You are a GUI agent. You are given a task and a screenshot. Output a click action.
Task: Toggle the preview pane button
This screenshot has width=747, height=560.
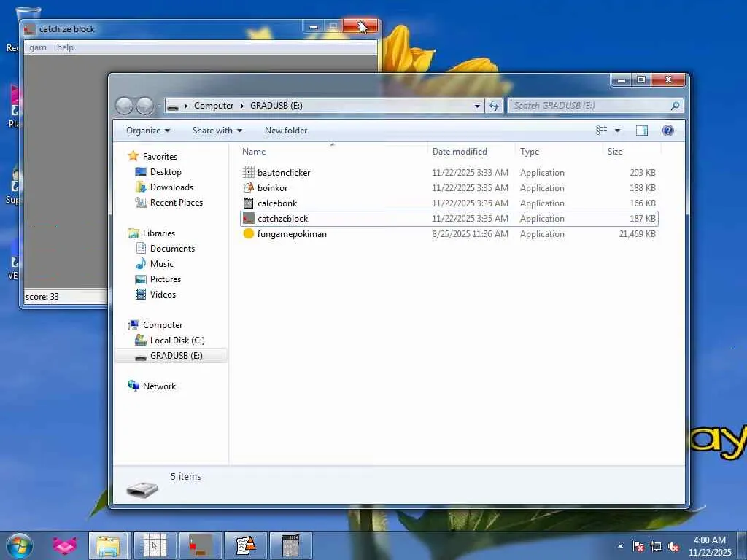click(642, 131)
